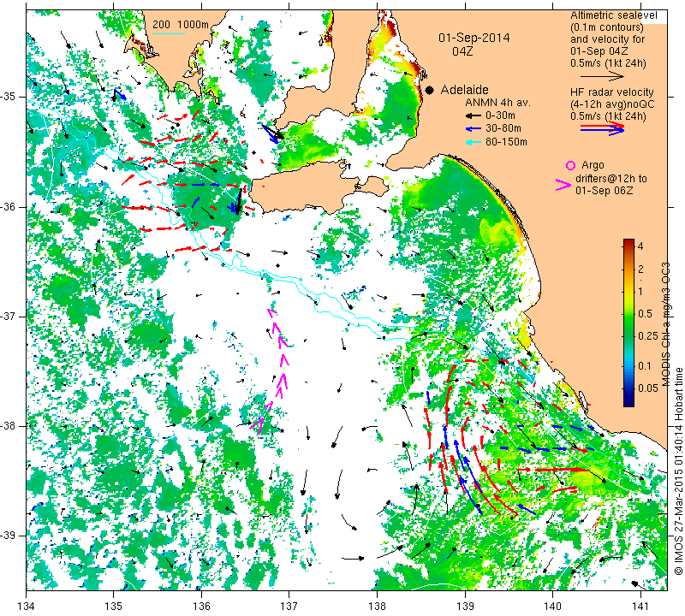Image resolution: width=685 pixels, height=616 pixels.
Task: Click the cyan 200 1000m contour line sample
Action: tap(169, 33)
